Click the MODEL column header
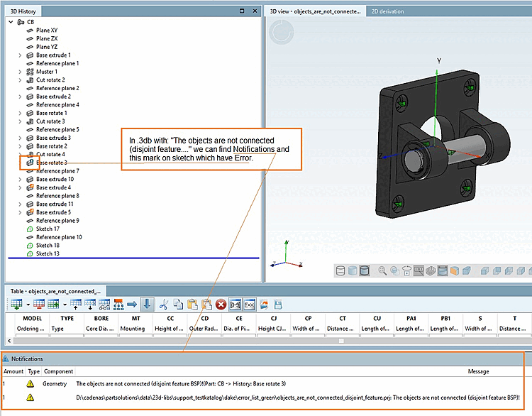Image resolution: width=532 pixels, height=416 pixels. click(32, 319)
